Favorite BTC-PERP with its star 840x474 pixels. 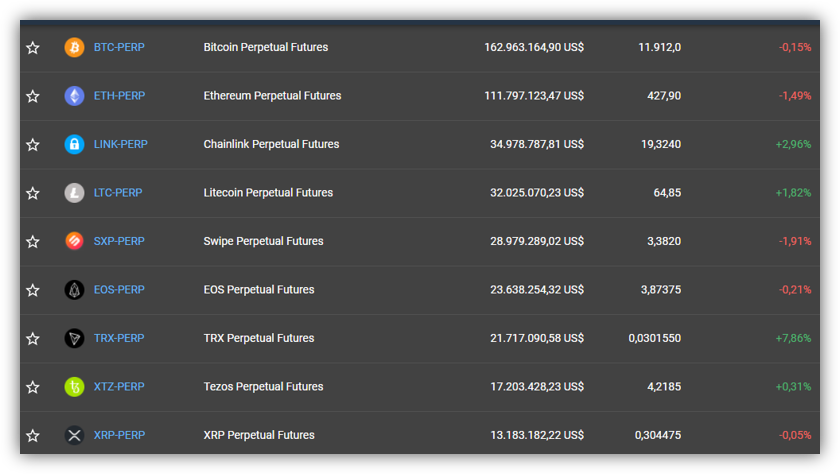(x=33, y=48)
